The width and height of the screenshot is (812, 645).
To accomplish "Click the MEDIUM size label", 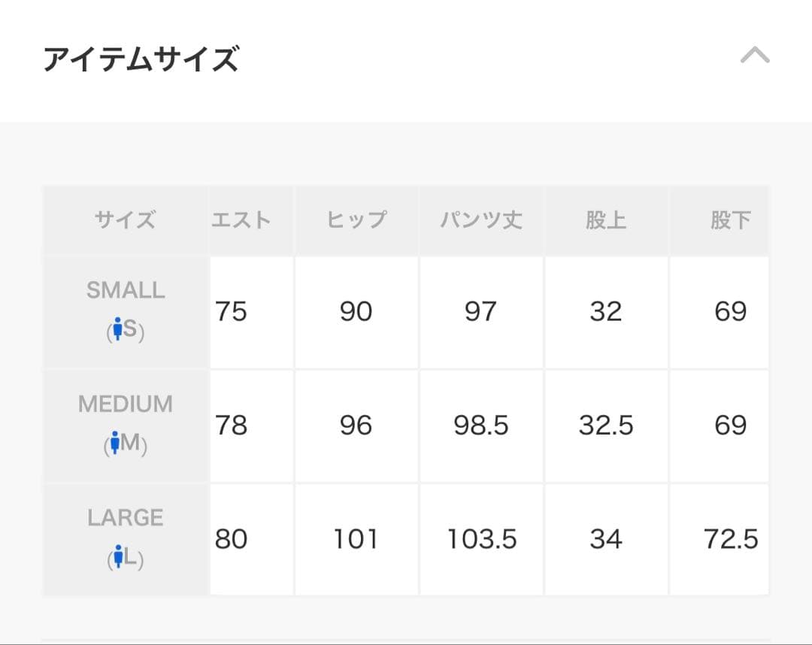I will (x=124, y=404).
